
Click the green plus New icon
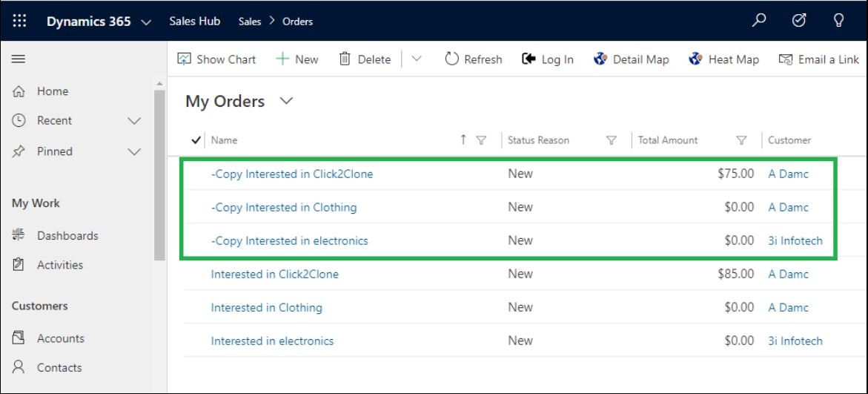(x=282, y=59)
